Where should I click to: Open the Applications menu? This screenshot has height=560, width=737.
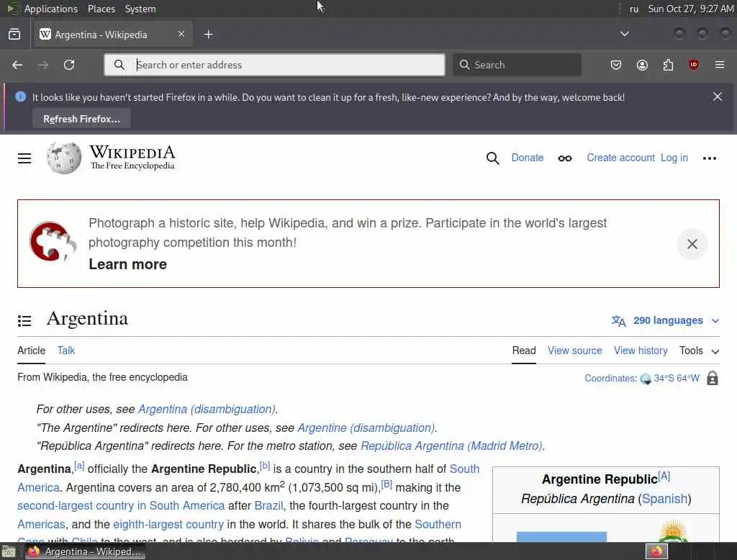51,9
